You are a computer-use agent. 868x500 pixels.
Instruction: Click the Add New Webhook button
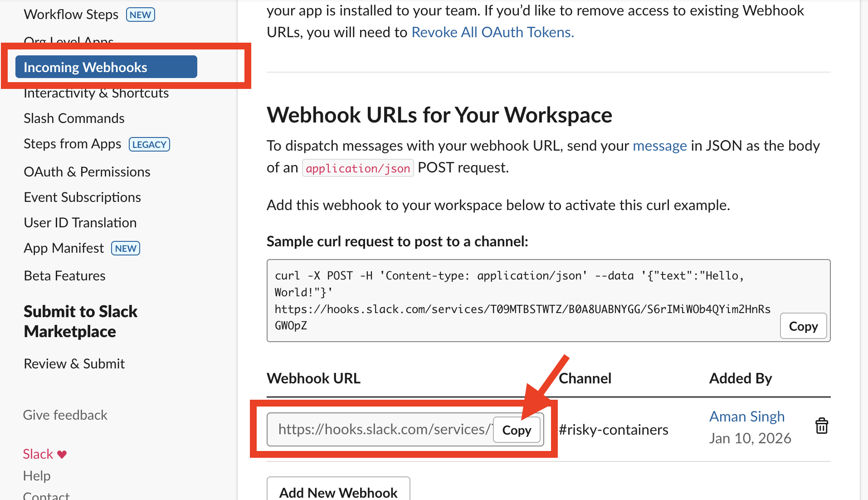(338, 492)
